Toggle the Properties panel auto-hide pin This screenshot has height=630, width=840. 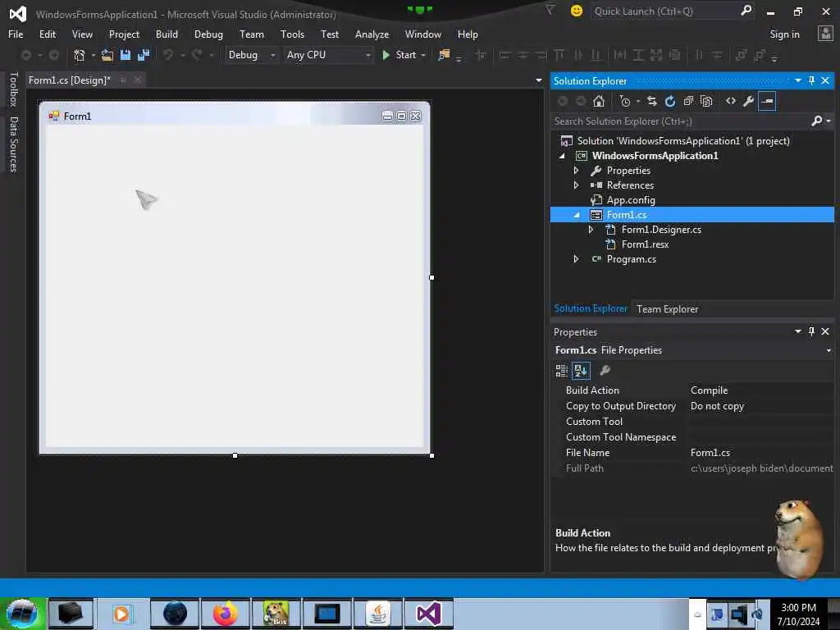point(811,331)
